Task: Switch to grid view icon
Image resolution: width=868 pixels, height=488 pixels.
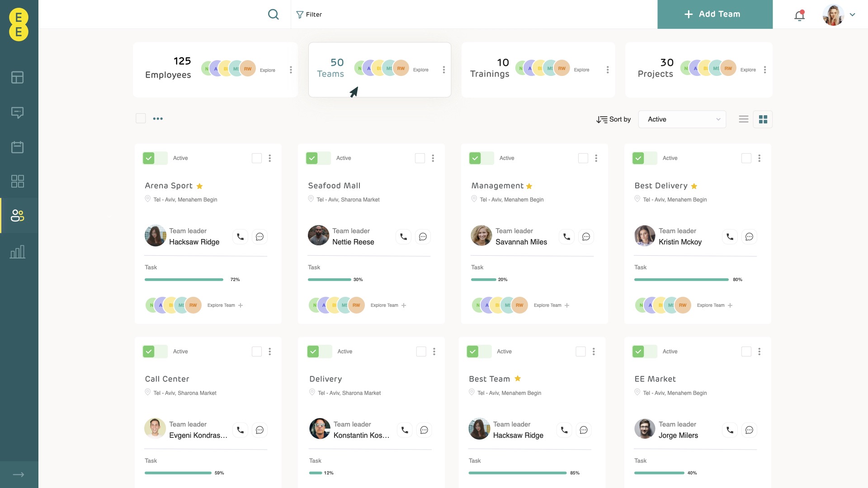Action: 763,119
